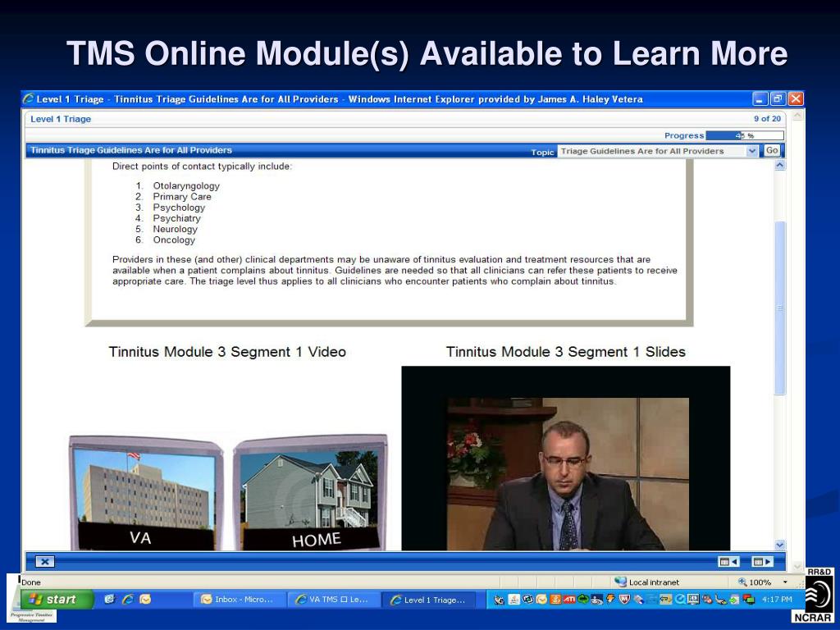Open Outlook from the quick launch bar

145,600
